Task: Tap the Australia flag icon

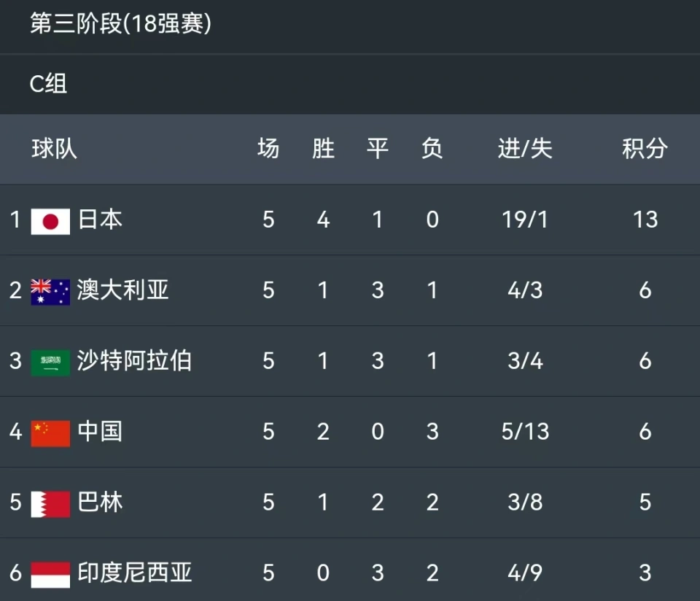Action: click(50, 292)
